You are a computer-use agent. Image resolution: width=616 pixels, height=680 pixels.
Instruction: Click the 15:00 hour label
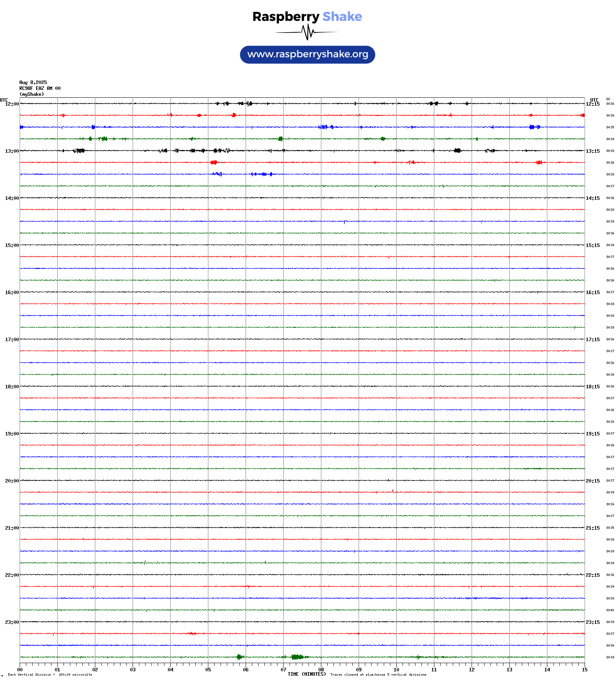pos(12,245)
